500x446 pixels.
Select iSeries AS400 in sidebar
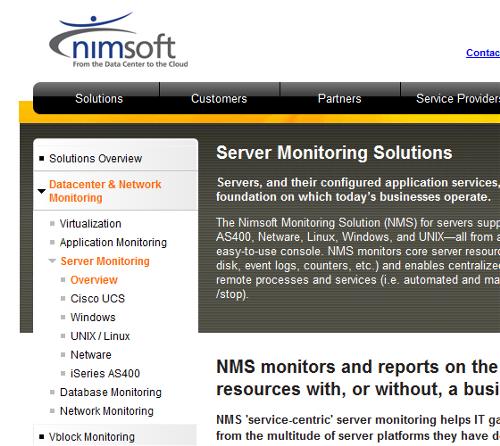[x=105, y=373]
